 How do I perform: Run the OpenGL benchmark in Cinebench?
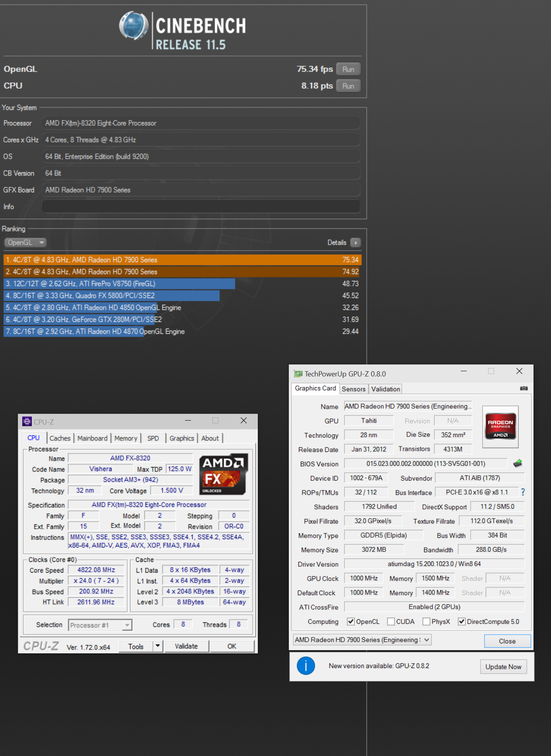click(x=348, y=69)
